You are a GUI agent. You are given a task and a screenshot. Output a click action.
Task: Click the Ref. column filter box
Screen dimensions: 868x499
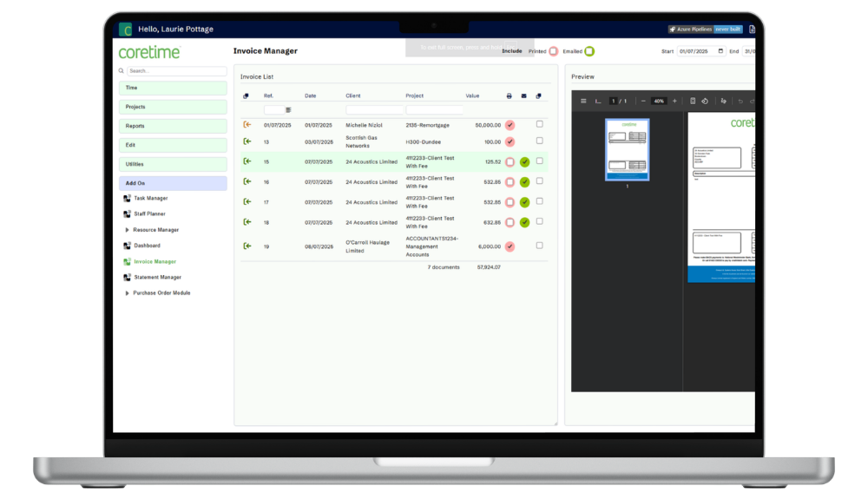[274, 110]
